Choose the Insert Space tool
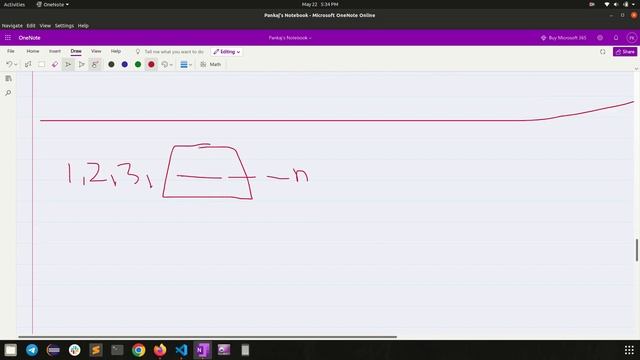The height and width of the screenshot is (360, 640). click(x=42, y=64)
